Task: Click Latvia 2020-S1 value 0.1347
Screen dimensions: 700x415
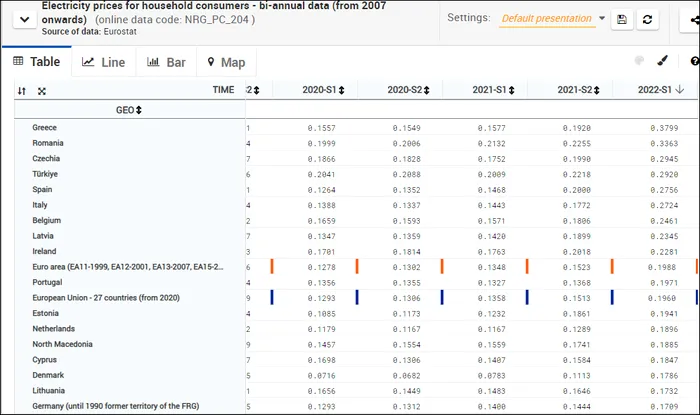Action: (321, 237)
